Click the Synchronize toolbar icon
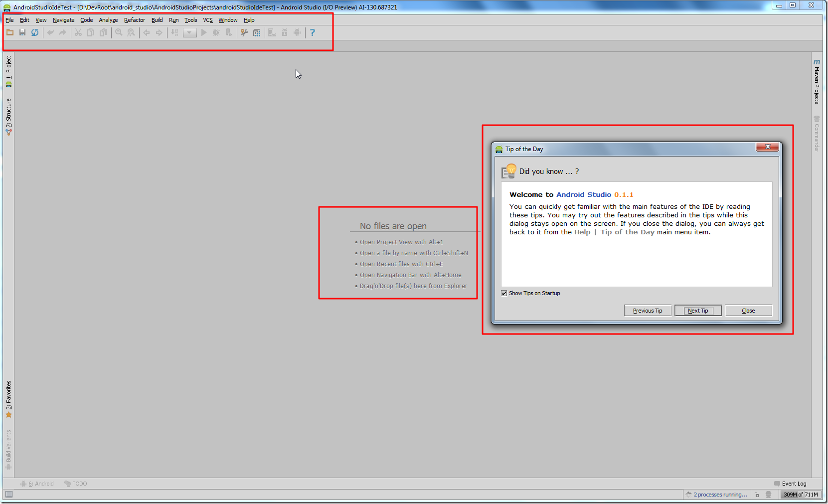The width and height of the screenshot is (828, 504). click(x=35, y=32)
